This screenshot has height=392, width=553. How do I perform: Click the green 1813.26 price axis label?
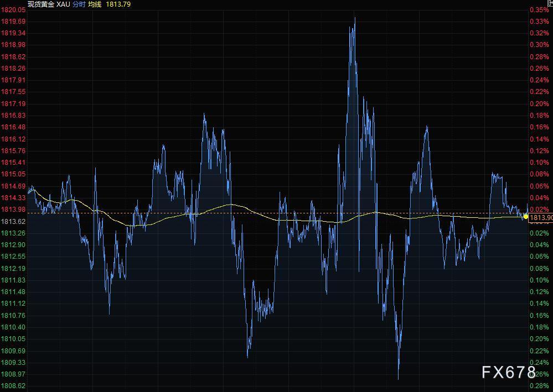(x=13, y=233)
